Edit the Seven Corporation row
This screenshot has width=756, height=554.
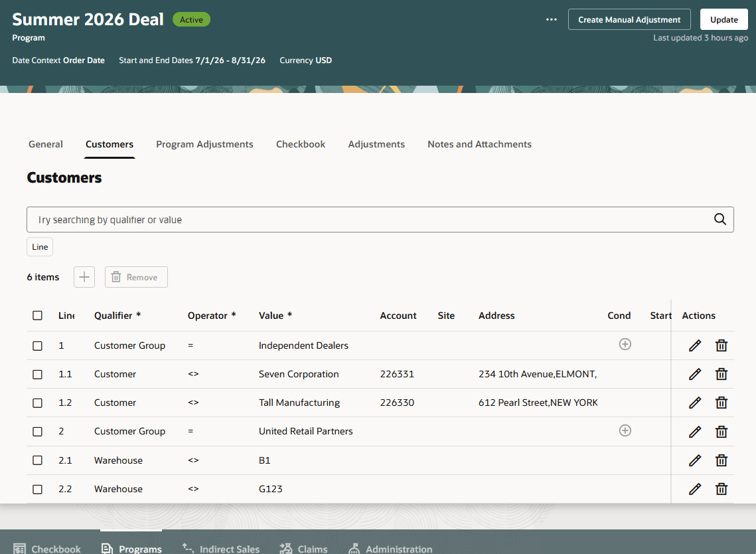[x=695, y=374]
